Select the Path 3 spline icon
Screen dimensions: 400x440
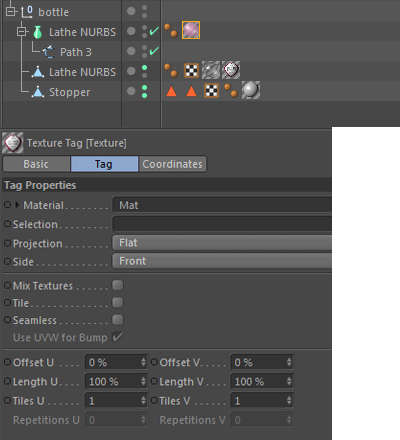click(49, 52)
